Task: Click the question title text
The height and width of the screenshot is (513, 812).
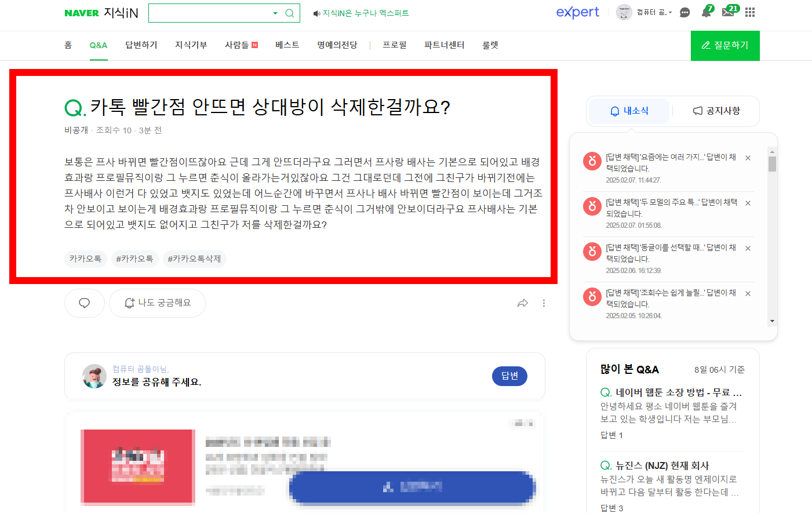Action: [270, 107]
